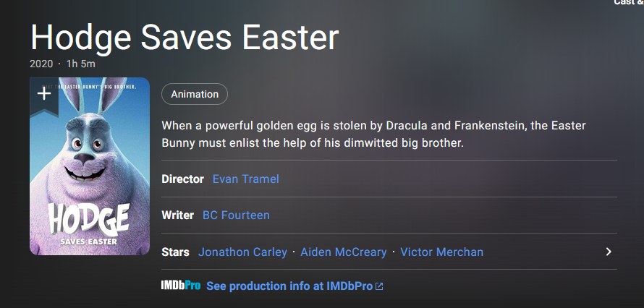This screenshot has width=644, height=308.
Task: Select the Animation genre chip
Action: (195, 94)
